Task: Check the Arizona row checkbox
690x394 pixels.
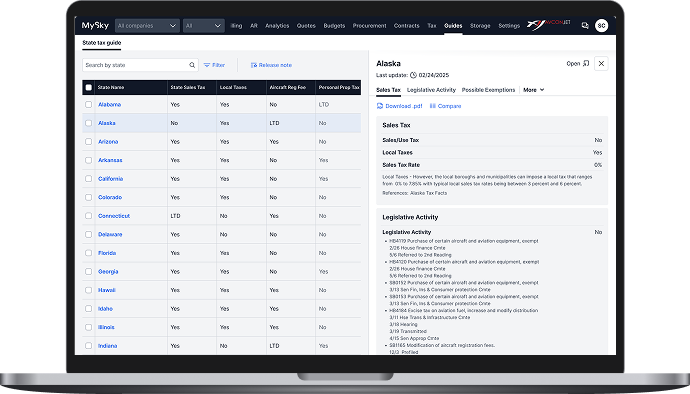Action: coord(88,142)
